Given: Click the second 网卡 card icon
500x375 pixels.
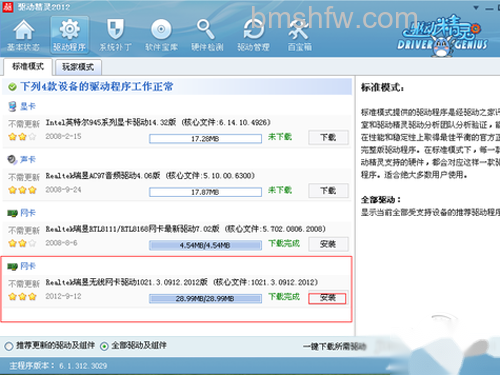Looking at the screenshot, I should point(12,266).
